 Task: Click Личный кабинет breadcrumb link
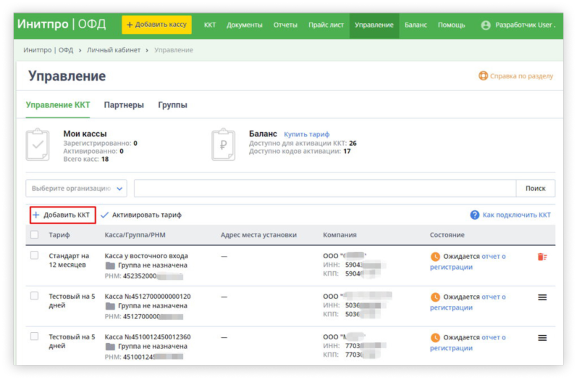click(x=113, y=50)
